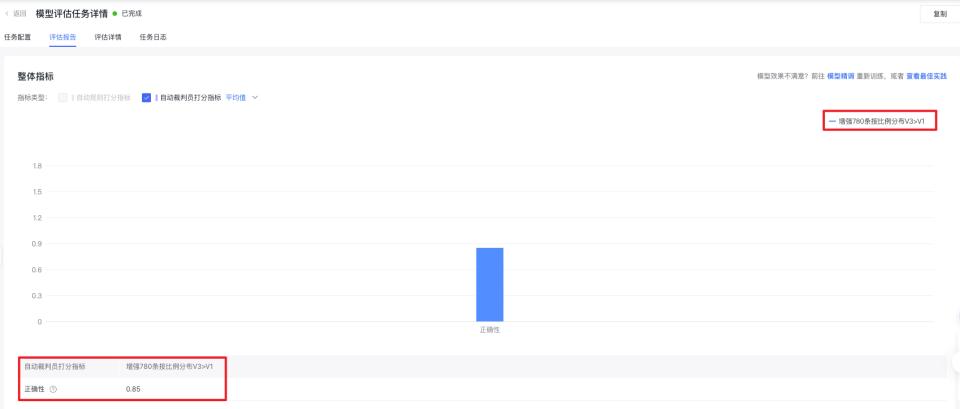The image size is (960, 409).
Task: Click the 返回 back link
Action: pos(19,14)
